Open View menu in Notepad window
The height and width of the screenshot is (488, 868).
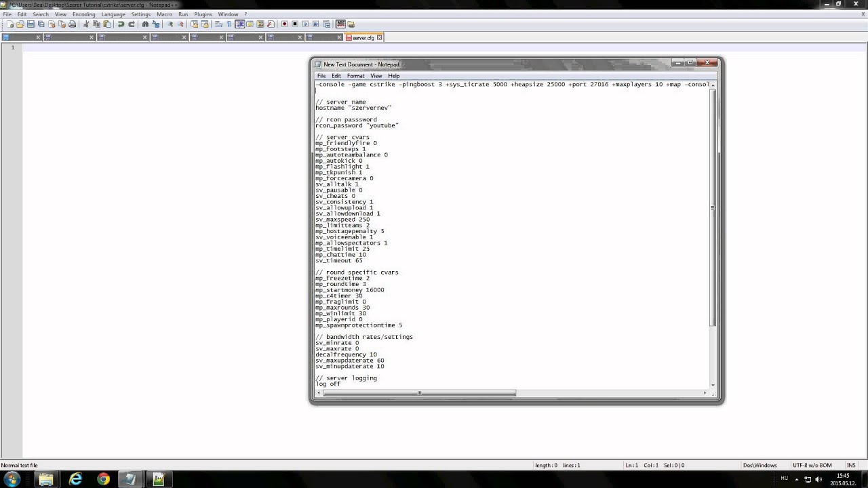[376, 76]
